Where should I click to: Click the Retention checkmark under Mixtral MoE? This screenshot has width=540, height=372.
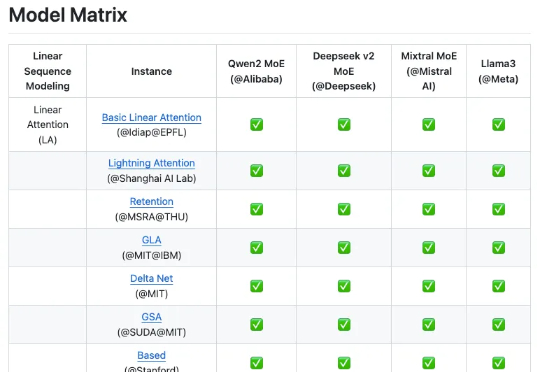tap(429, 209)
